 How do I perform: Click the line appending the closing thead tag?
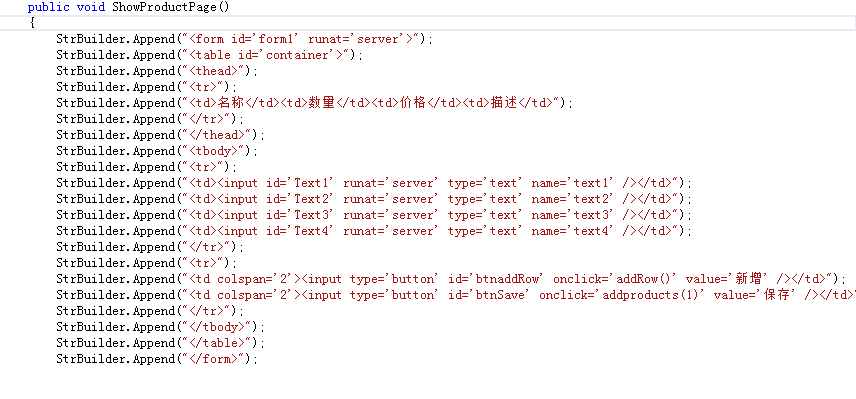point(160,135)
